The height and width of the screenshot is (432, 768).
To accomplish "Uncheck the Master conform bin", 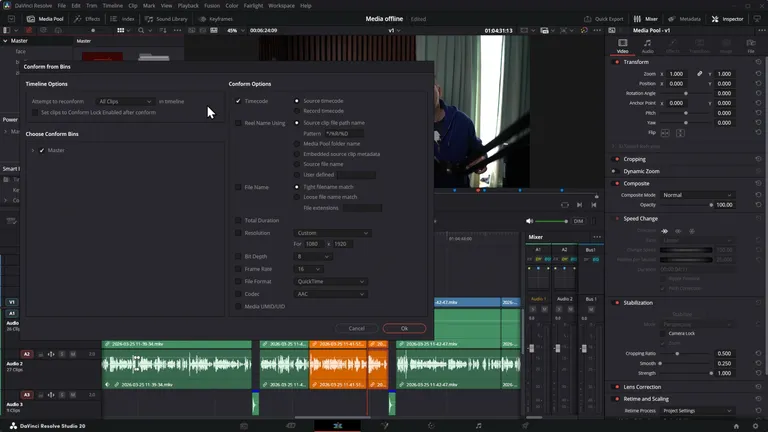I will pos(42,150).
